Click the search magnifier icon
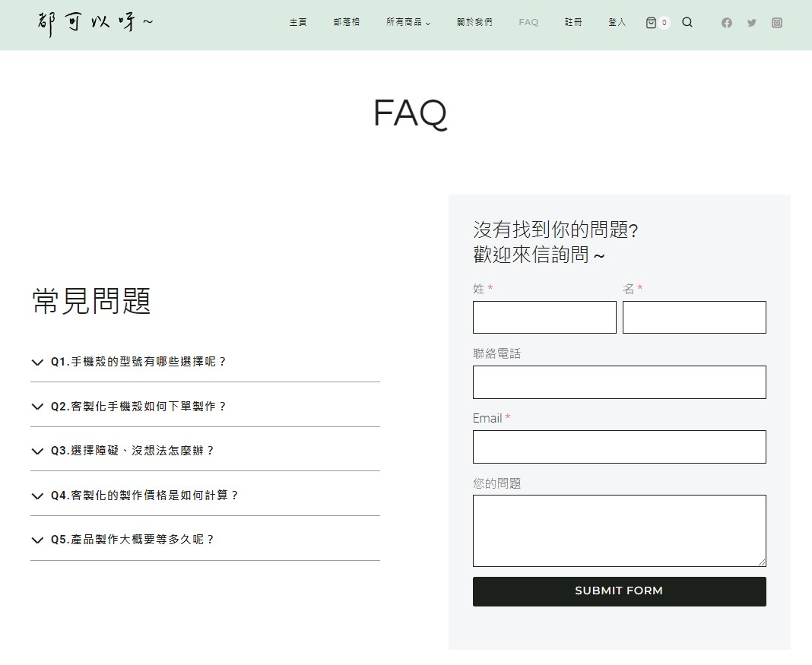The image size is (812, 665). 687,23
